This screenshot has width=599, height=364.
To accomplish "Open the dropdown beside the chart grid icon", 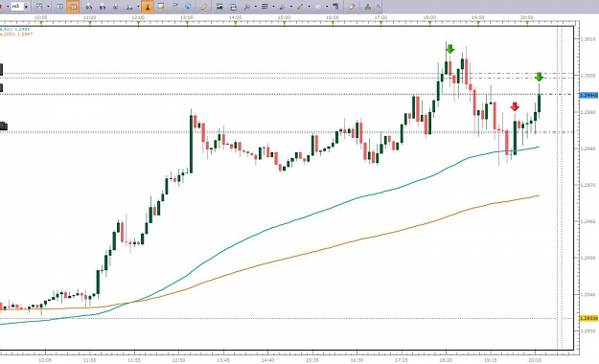I will tap(48, 7).
